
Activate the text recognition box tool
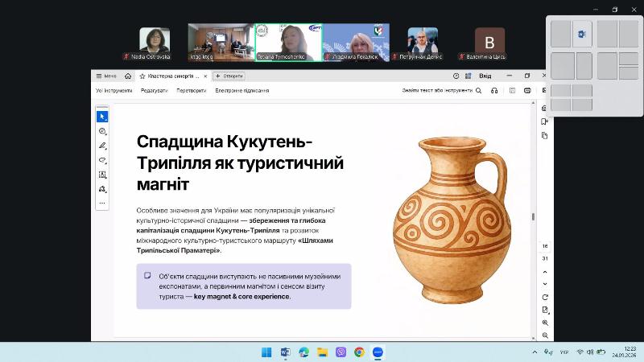click(102, 175)
